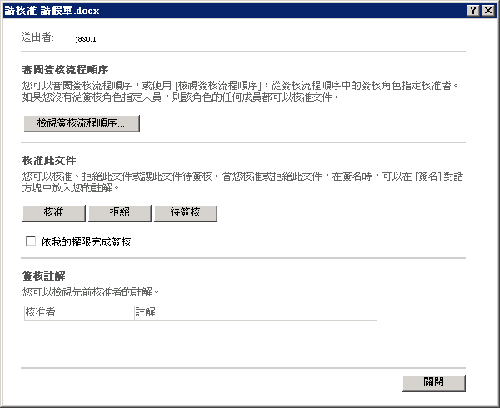This screenshot has height=408, width=500.
Task: Click the dialog title bar 請假單.docx
Action: pyautogui.click(x=52, y=11)
